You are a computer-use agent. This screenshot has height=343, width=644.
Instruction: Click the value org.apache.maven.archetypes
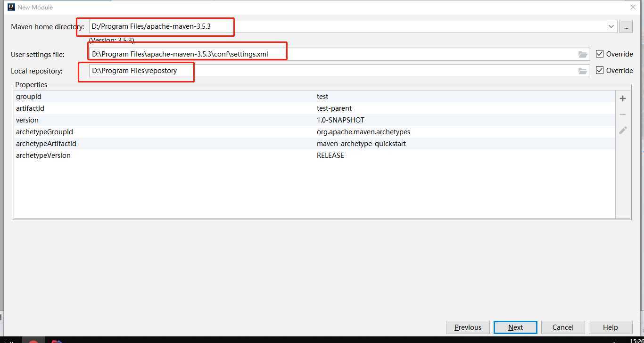tap(363, 132)
